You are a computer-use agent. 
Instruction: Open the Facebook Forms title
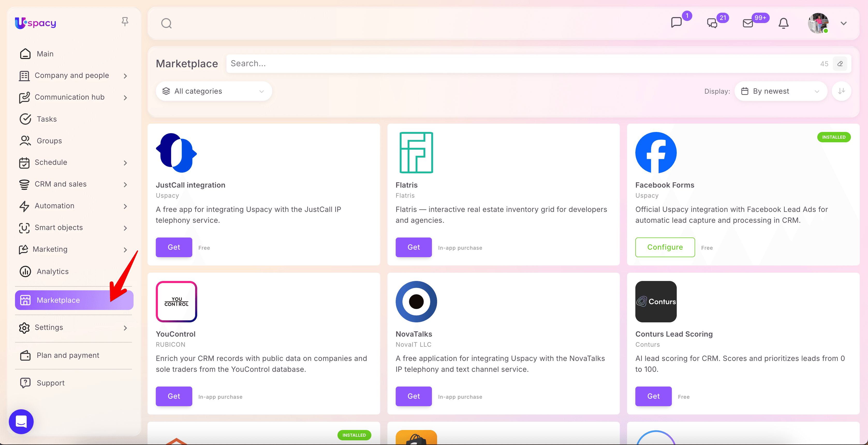click(665, 185)
